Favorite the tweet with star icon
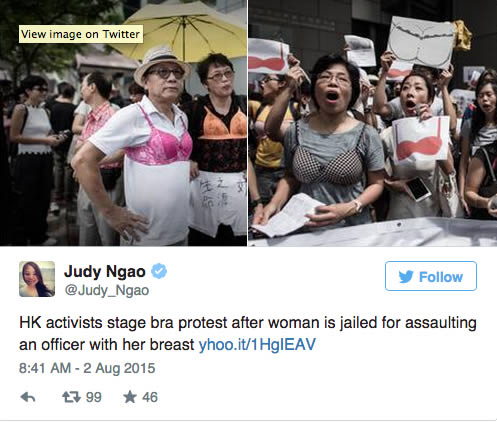This screenshot has height=422, width=497. point(130,397)
